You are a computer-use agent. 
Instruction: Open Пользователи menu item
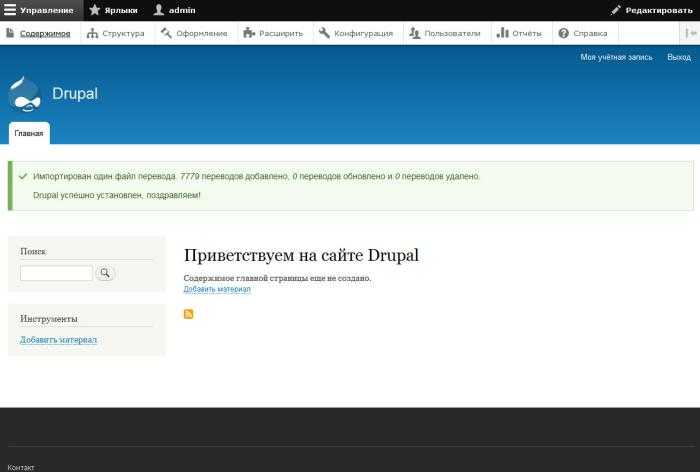tap(452, 33)
